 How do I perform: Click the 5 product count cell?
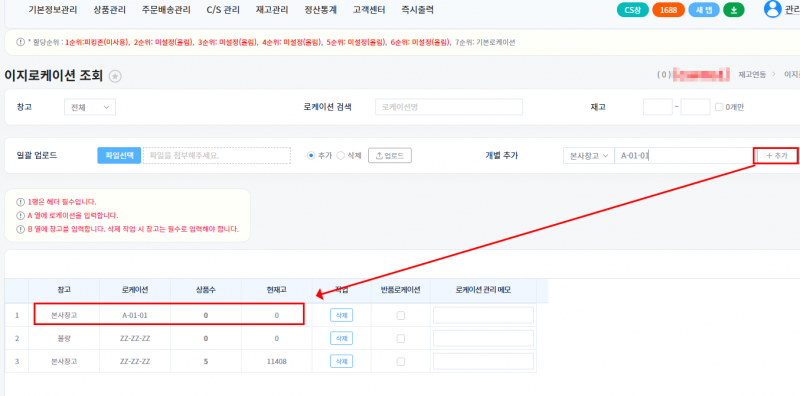(206, 361)
